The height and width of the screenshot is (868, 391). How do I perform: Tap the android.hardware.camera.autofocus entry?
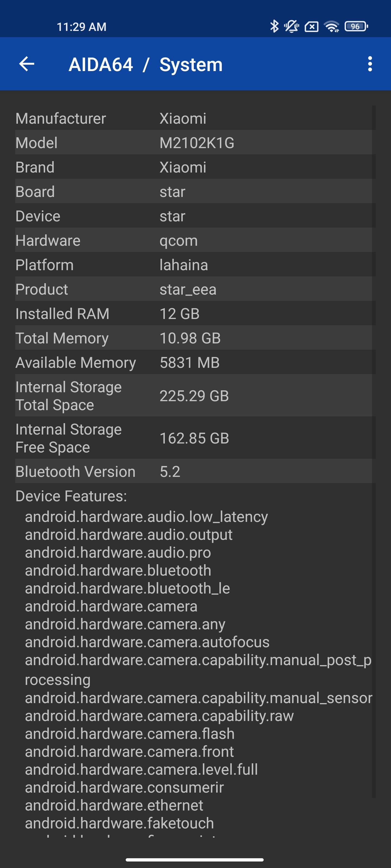(x=147, y=642)
